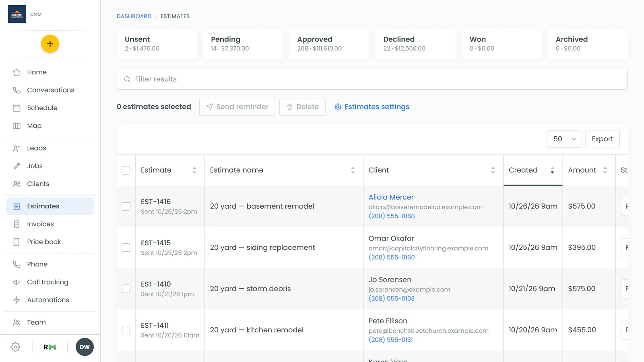This screenshot has width=644, height=362.
Task: Sort by Estimate name column
Action: [x=284, y=170]
